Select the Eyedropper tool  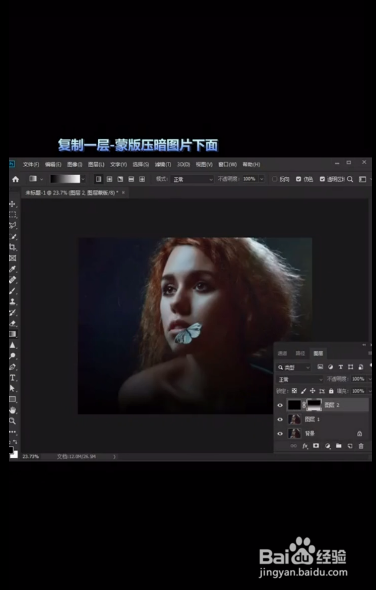click(13, 269)
